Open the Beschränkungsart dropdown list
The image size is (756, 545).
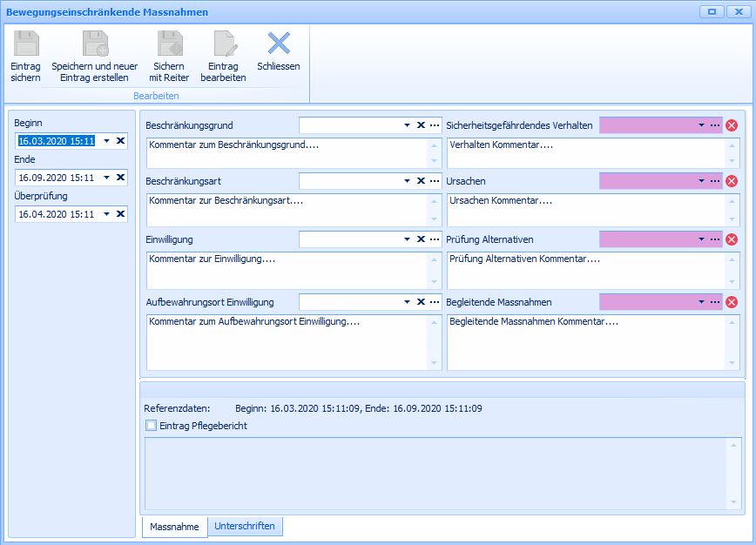point(407,181)
